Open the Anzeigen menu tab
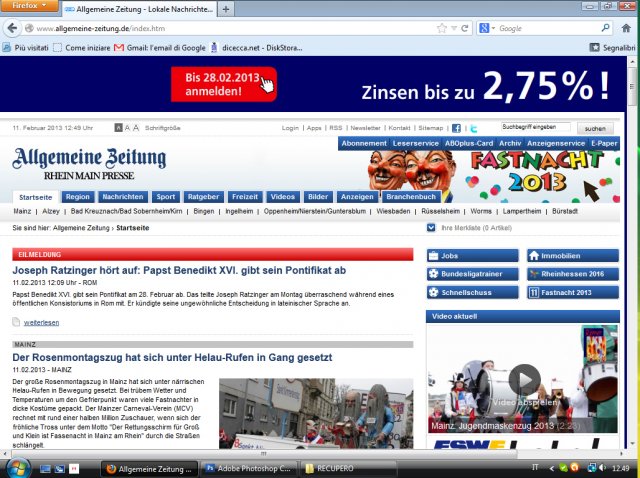The height and width of the screenshot is (478, 640). [x=357, y=197]
